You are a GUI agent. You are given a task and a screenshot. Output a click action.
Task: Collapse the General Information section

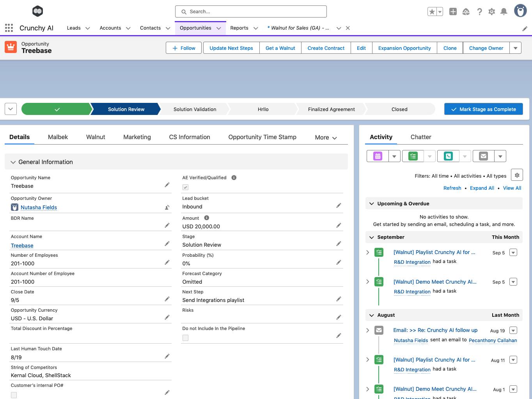(x=13, y=162)
